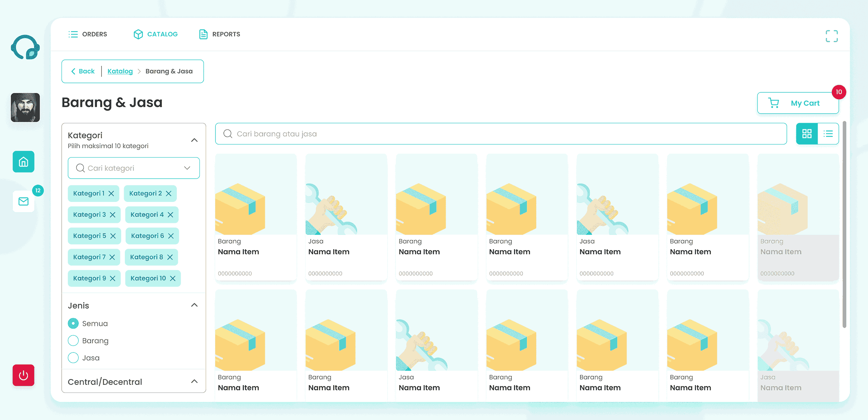
Task: Select the Semua radio option
Action: [73, 324]
